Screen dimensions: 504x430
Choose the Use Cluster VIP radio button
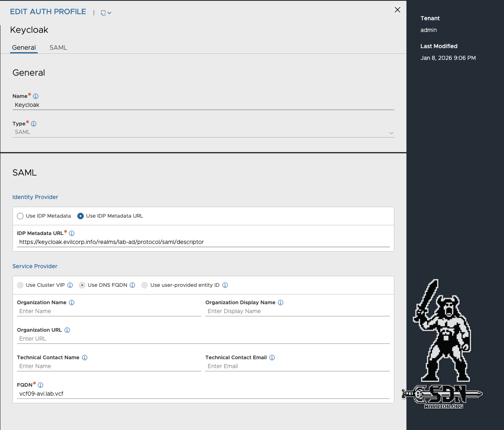20,285
